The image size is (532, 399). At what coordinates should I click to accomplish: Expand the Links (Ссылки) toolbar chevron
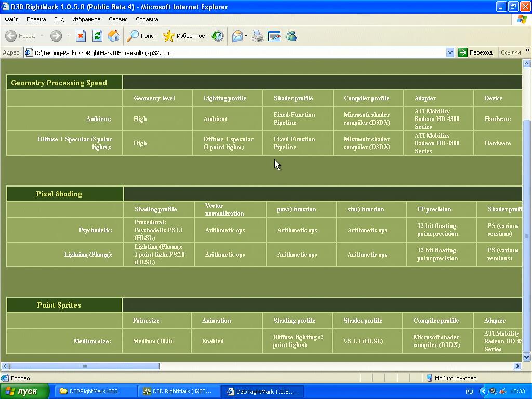528,50
